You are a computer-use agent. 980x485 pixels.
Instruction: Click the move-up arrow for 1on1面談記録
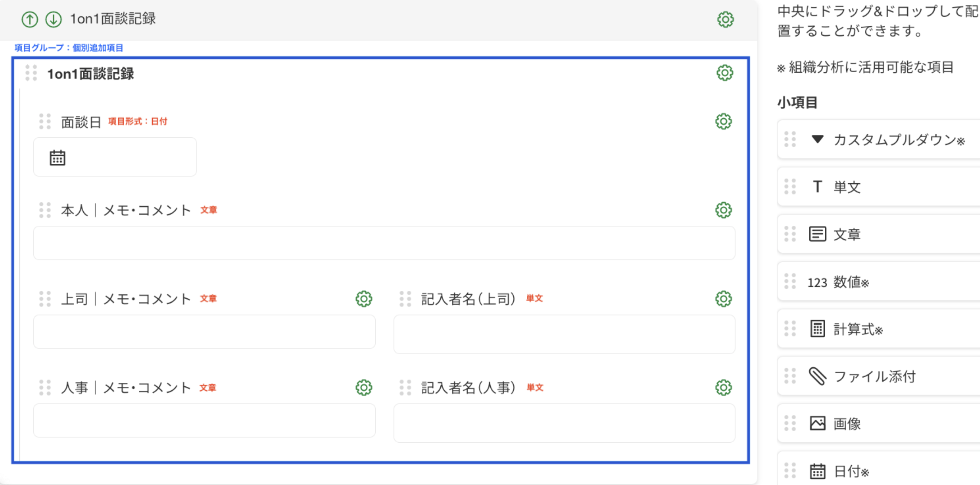(30, 19)
